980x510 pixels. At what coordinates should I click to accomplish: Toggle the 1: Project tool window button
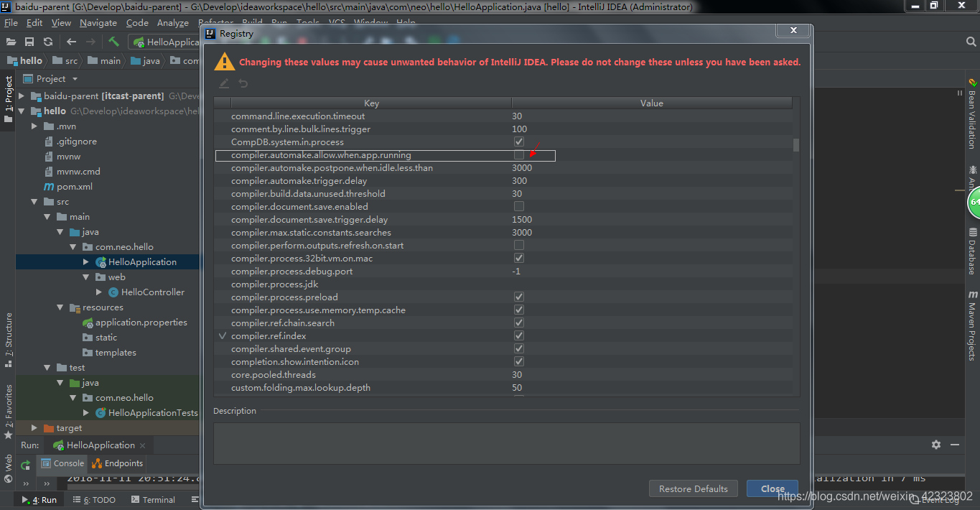pyautogui.click(x=9, y=99)
